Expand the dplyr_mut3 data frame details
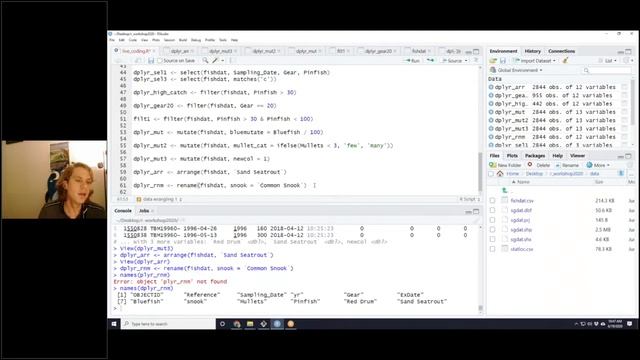Viewport: 640px width, 360px height. [x=491, y=129]
